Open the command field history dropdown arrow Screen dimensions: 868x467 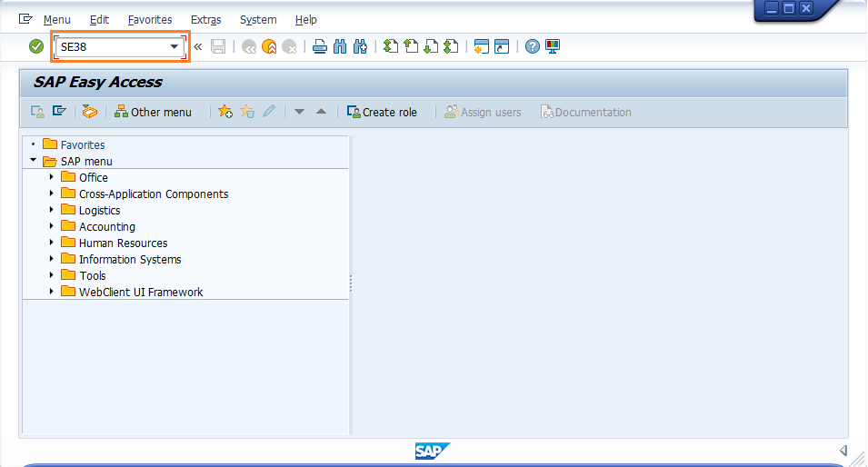click(x=174, y=46)
